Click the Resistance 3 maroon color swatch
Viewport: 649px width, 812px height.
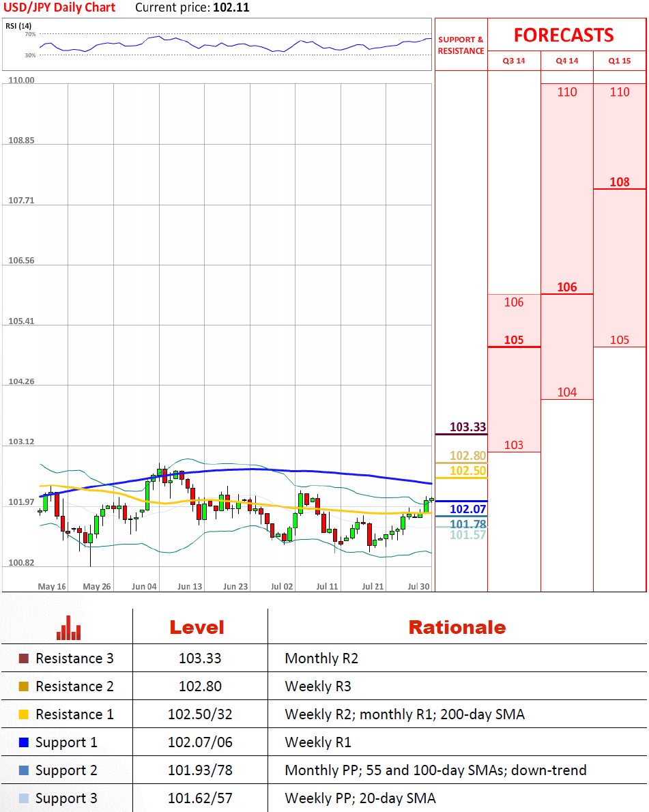click(23, 658)
